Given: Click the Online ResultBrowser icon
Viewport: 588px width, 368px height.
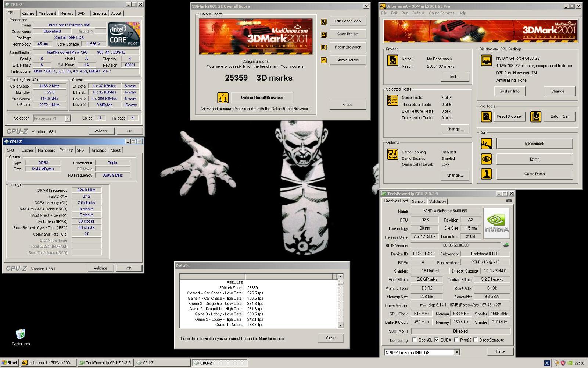Looking at the screenshot, I should coord(223,98).
